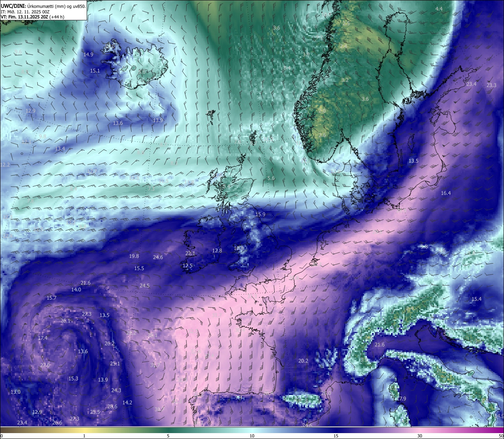Click the color scale tick labeled 1
504x439 pixels.
84,436
